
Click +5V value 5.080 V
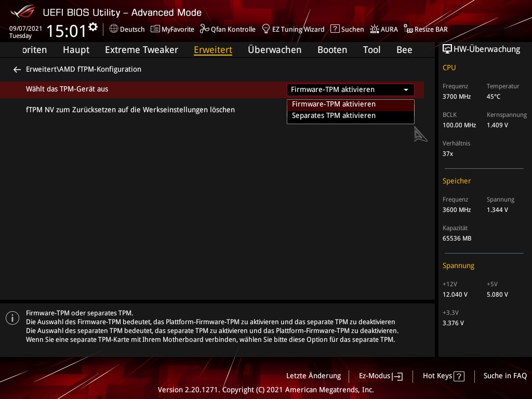tap(497, 295)
